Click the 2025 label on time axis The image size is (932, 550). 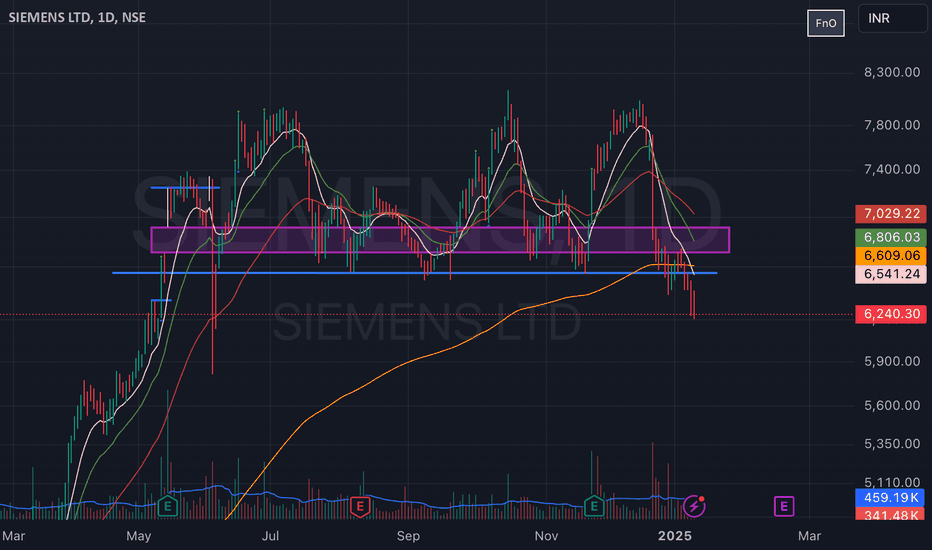[675, 536]
